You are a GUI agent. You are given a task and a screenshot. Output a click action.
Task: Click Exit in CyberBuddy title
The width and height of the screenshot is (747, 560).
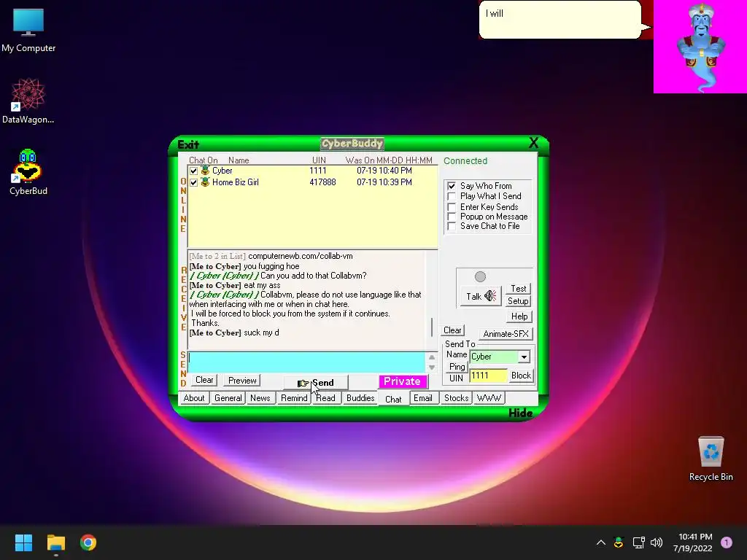pyautogui.click(x=188, y=144)
